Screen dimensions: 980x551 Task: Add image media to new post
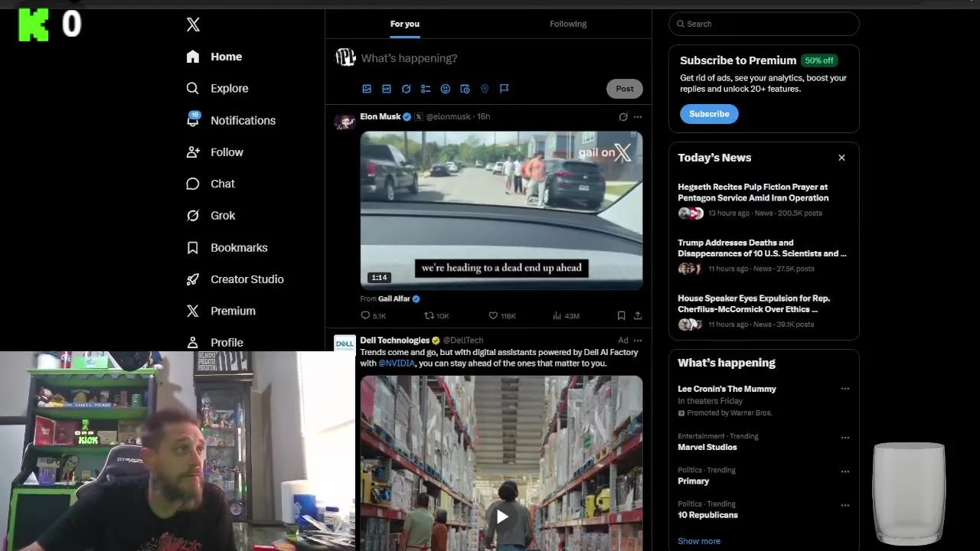tap(367, 89)
